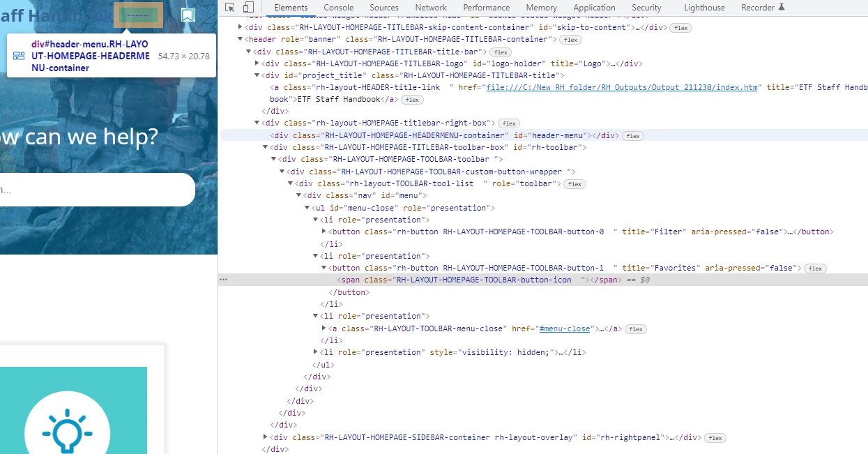Click the closing </ul> tag row
This screenshot has width=868, height=454.
(x=323, y=365)
